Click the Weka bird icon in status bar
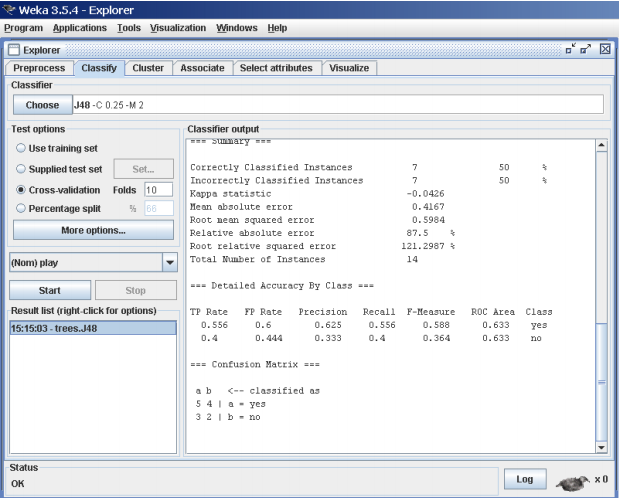Viewport: 619px width, 498px height. click(x=572, y=482)
